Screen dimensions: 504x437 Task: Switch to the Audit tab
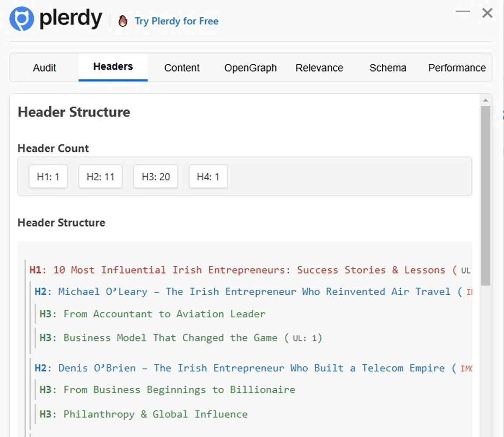coord(44,68)
